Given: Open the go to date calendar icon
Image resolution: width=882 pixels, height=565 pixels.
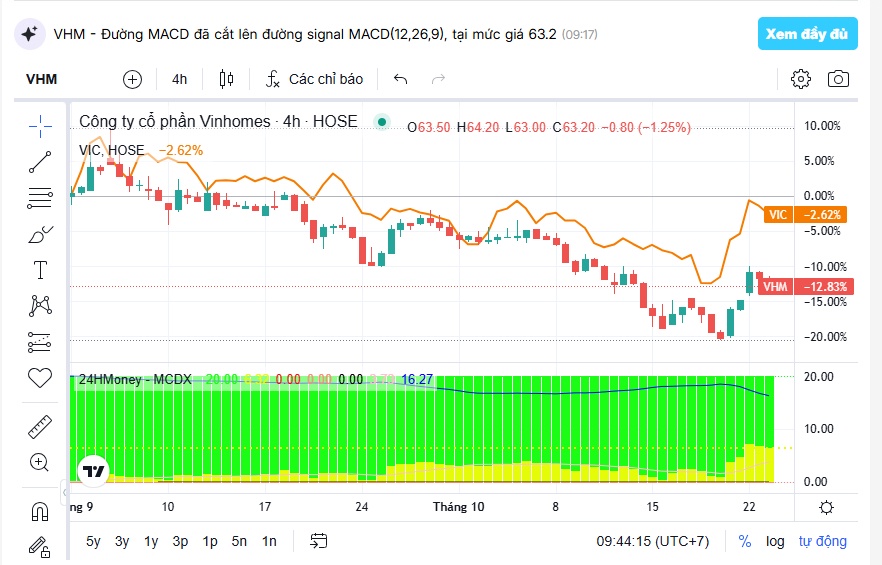Looking at the screenshot, I should tap(318, 541).
